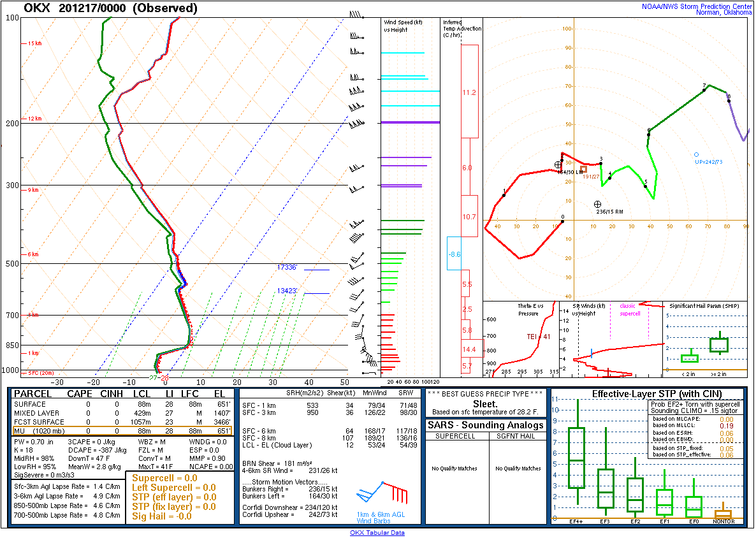Click the MidRH = 98% value
The width and height of the screenshot is (756, 538).
(x=34, y=458)
